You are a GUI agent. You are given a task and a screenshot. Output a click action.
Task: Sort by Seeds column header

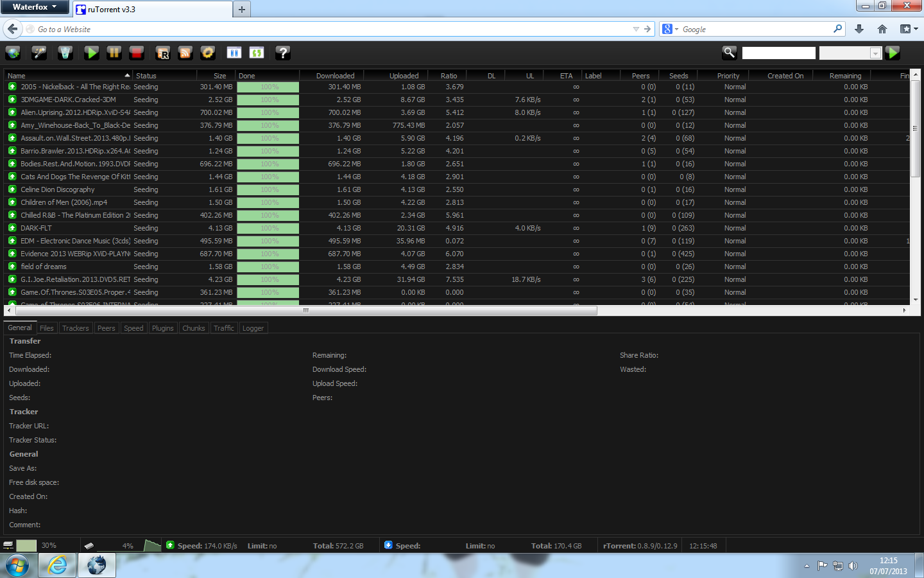[678, 76]
